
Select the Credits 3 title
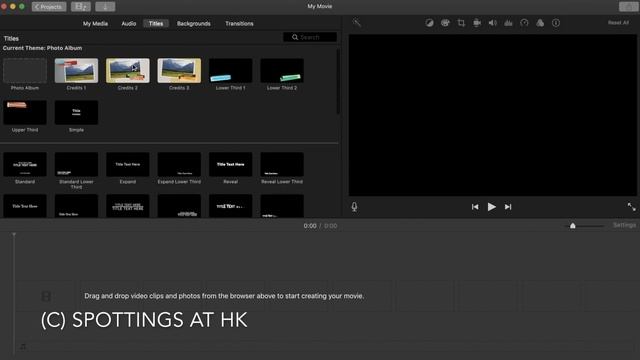(x=179, y=71)
